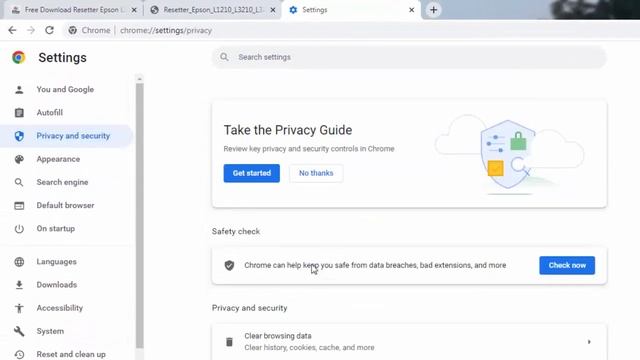Viewport: 640px width, 360px height.
Task: Click the Privacy and security section heading
Action: pos(249,308)
